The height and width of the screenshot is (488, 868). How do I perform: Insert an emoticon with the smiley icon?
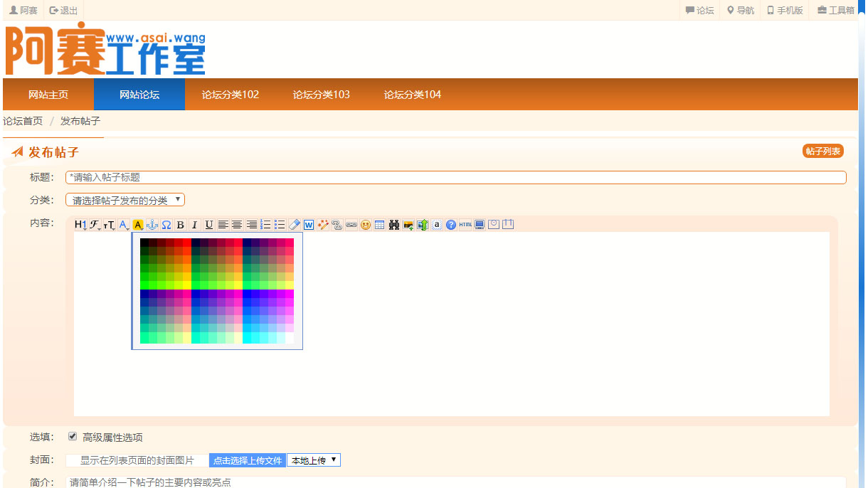click(366, 225)
